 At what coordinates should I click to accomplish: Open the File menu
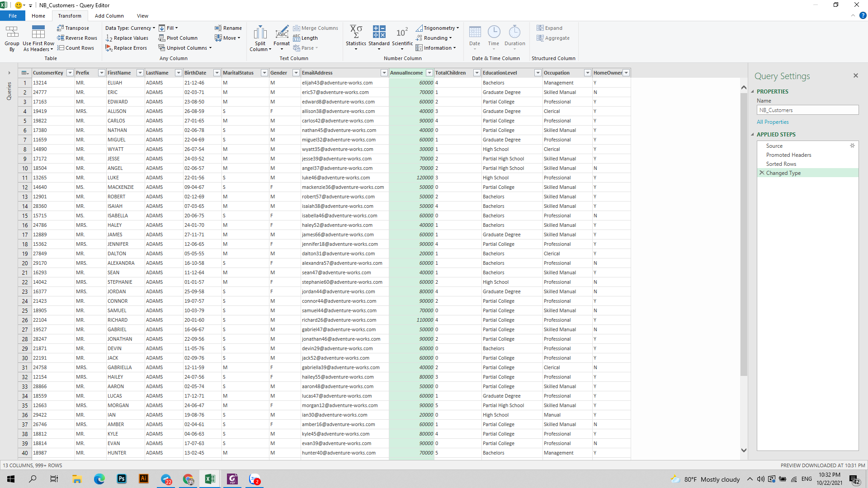pyautogui.click(x=13, y=16)
